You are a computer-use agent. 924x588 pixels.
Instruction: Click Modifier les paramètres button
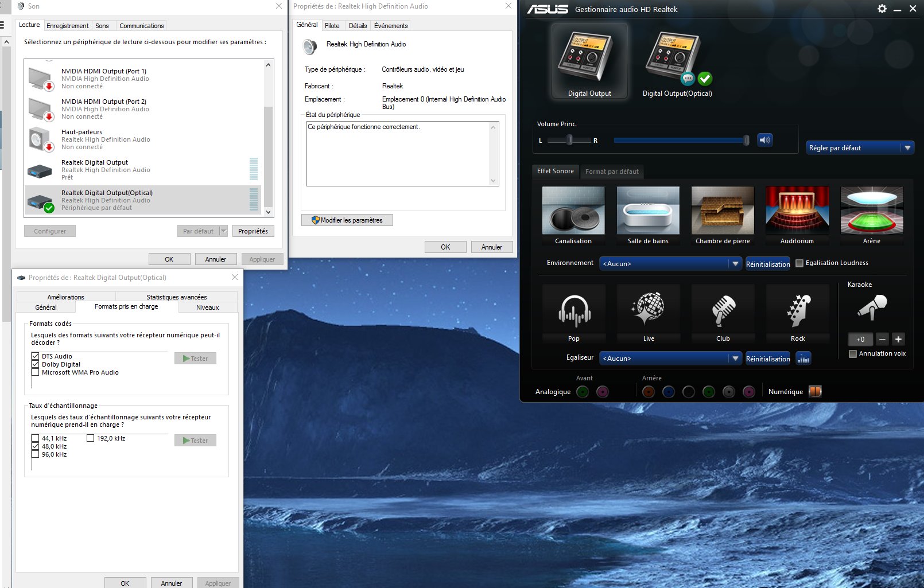pos(347,220)
